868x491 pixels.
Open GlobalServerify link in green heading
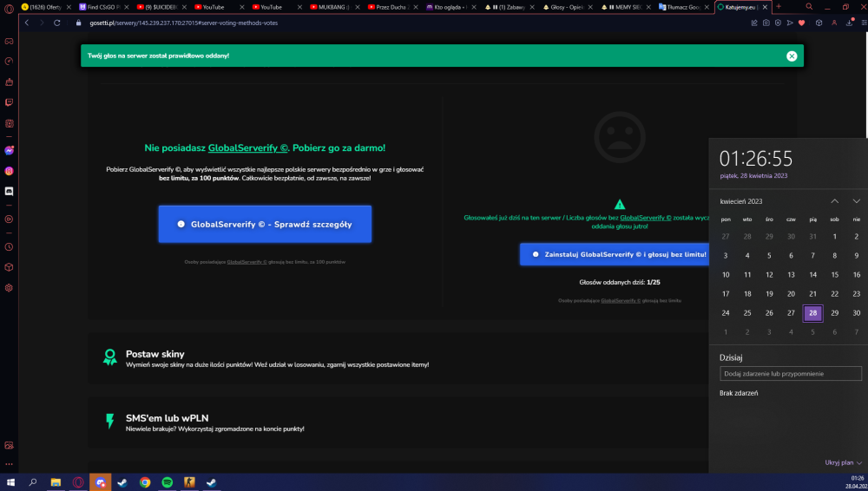coord(248,147)
